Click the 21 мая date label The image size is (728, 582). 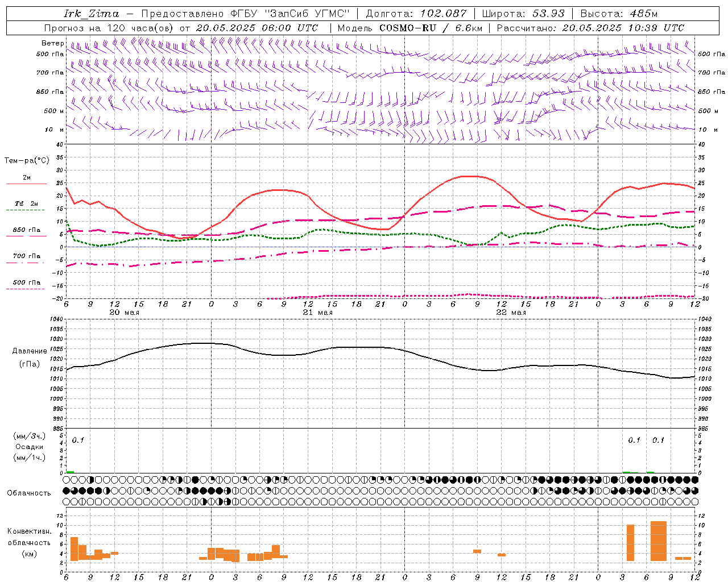317,313
